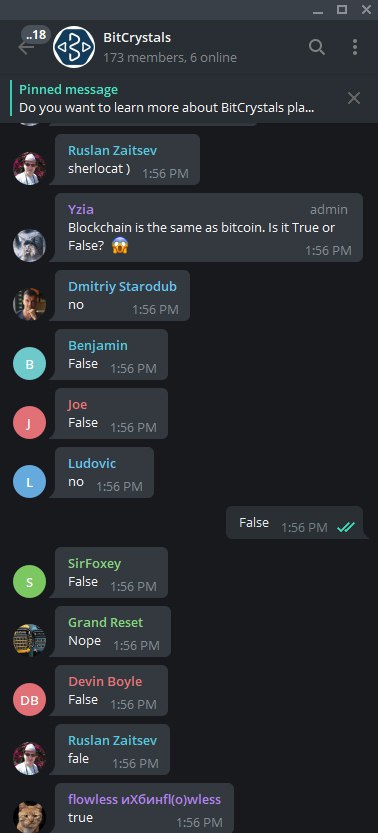Click BitCrystals group title header
Viewport: 378px width, 833px height.
coord(137,38)
